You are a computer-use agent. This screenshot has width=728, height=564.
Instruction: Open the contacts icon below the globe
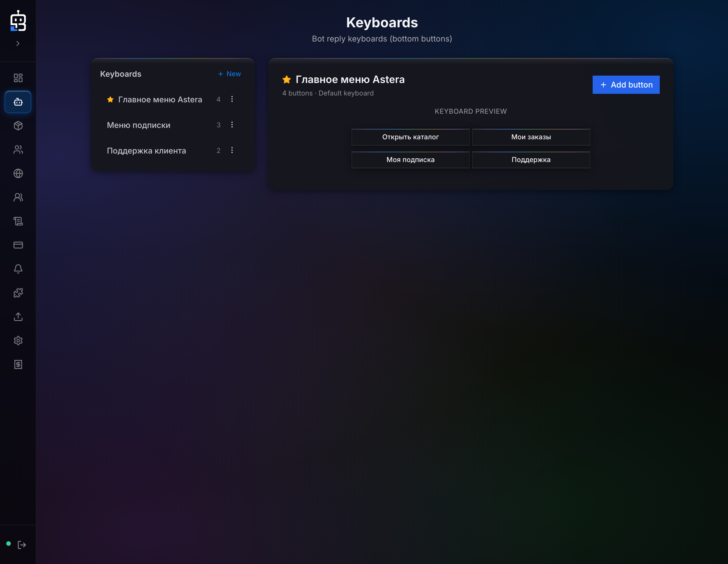click(x=18, y=198)
